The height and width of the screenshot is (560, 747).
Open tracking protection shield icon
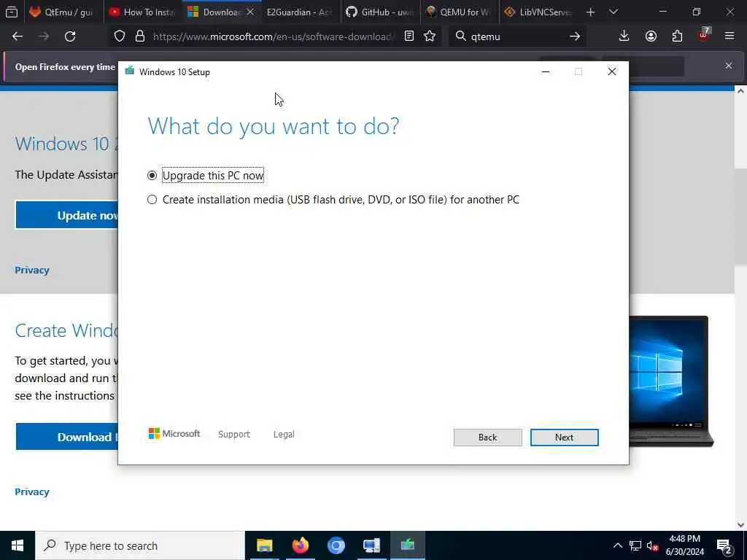coord(120,36)
